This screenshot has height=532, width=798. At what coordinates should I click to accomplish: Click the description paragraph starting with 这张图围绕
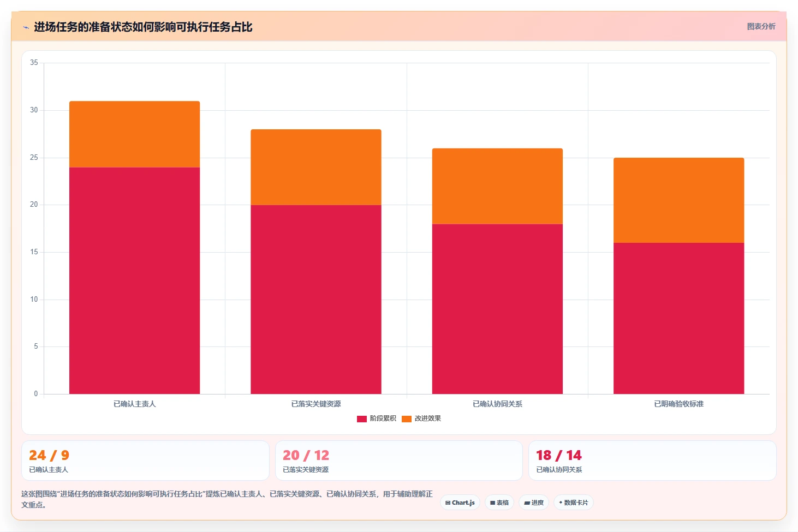(227, 499)
